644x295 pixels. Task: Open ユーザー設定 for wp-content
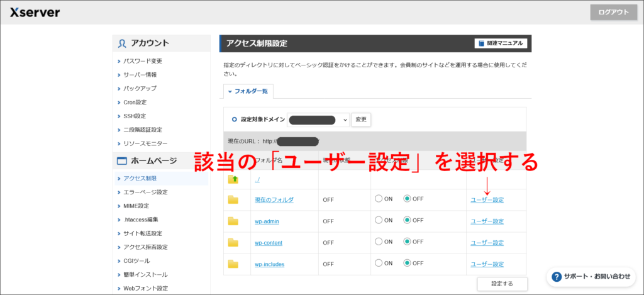tap(487, 243)
